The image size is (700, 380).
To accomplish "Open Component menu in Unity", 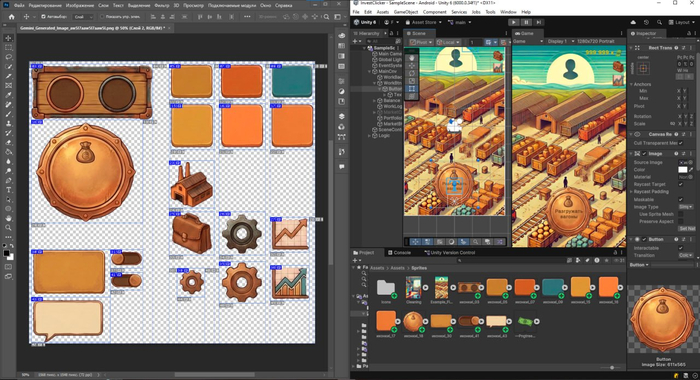I will click(x=434, y=12).
